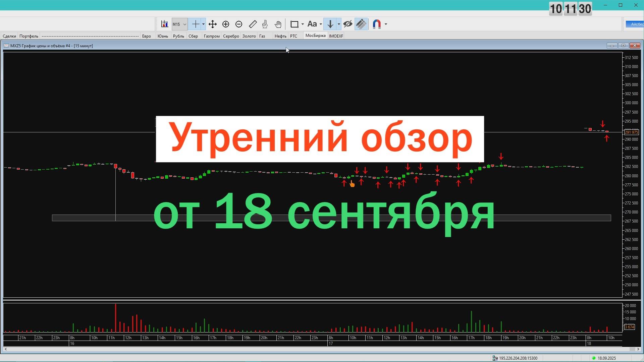The width and height of the screenshot is (644, 362).
Task: Activate the hand scroll tool
Action: click(x=278, y=24)
